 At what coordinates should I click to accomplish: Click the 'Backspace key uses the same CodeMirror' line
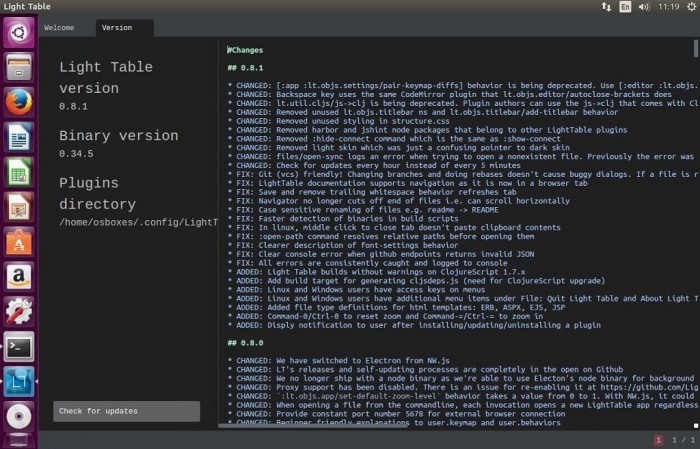click(x=449, y=94)
